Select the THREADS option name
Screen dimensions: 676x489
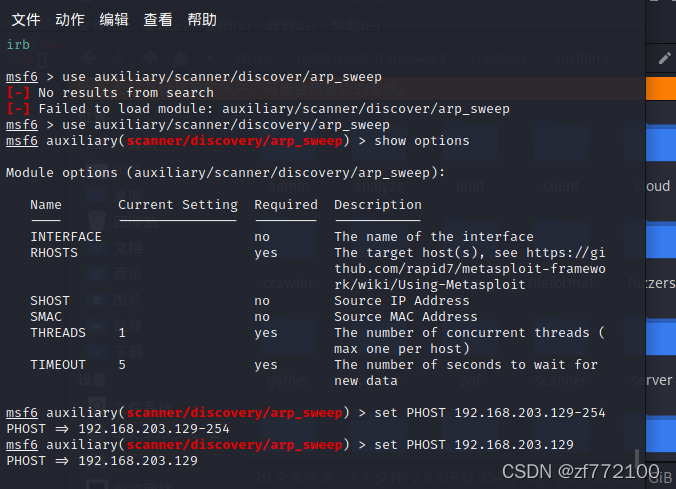(58, 332)
